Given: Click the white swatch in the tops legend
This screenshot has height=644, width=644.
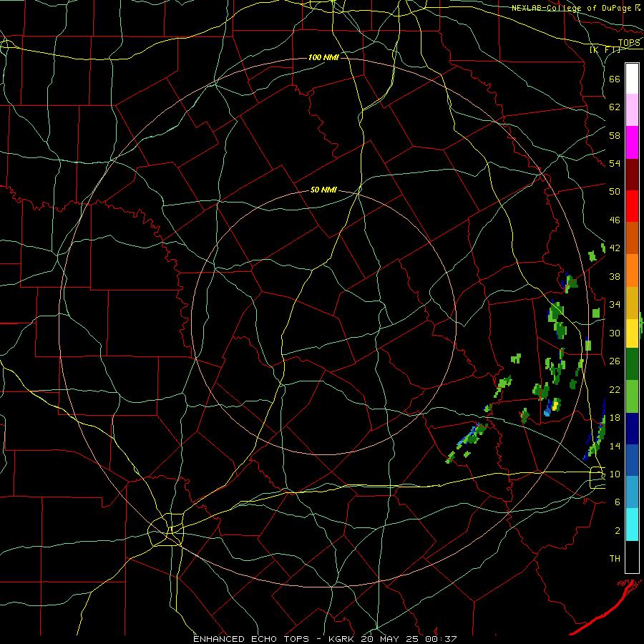Looking at the screenshot, I should point(632,79).
